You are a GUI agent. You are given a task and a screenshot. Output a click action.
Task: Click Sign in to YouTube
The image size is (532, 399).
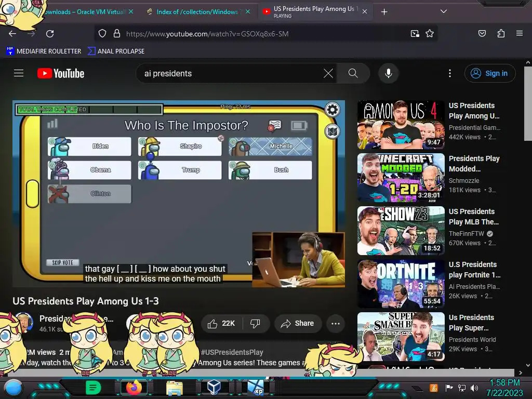(x=490, y=73)
